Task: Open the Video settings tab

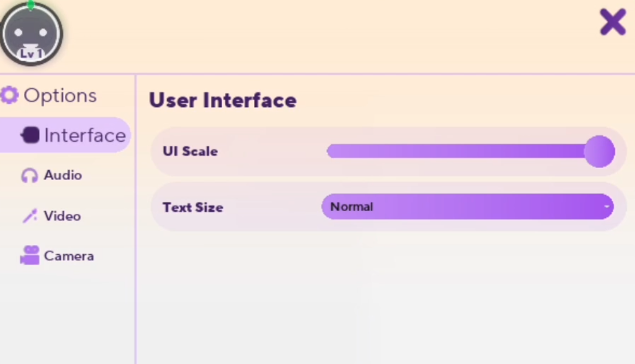Action: [62, 216]
